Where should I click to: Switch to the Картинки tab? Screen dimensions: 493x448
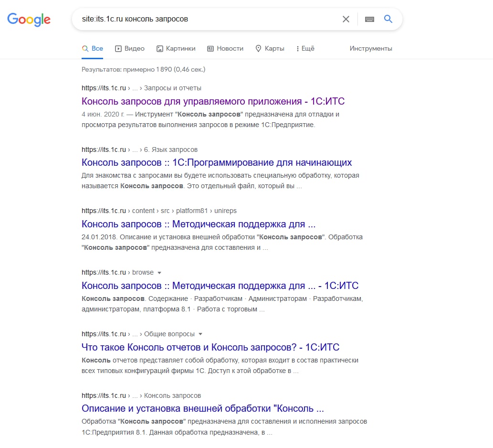(x=176, y=48)
